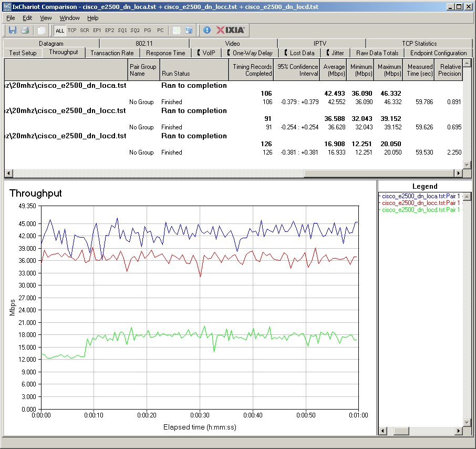Switch to the Datagram tab
Viewport: 476px width, 449px height.
[51, 44]
